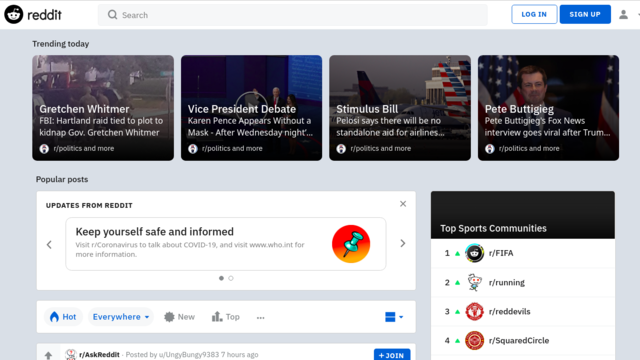The height and width of the screenshot is (360, 640).
Task: Click the r/FIFA community avatar
Action: (474, 253)
